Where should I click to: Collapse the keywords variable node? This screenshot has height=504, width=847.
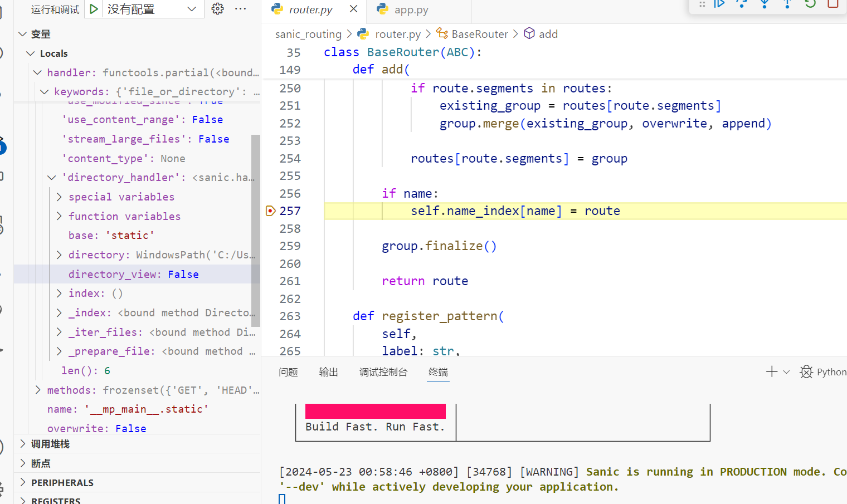point(45,91)
